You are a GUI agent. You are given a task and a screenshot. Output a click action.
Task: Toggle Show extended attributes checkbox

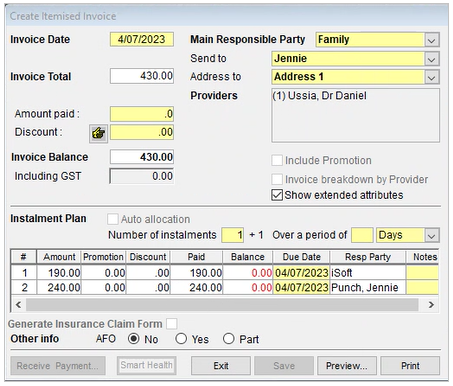pos(277,195)
